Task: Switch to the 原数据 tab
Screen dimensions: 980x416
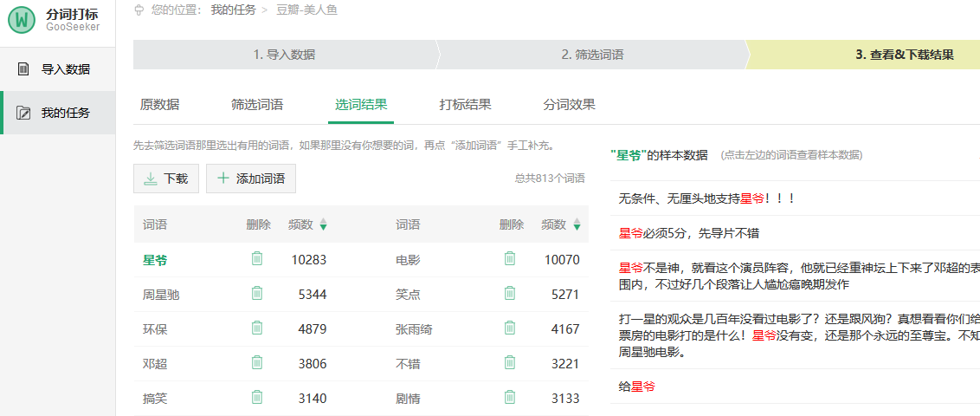Action: click(159, 105)
